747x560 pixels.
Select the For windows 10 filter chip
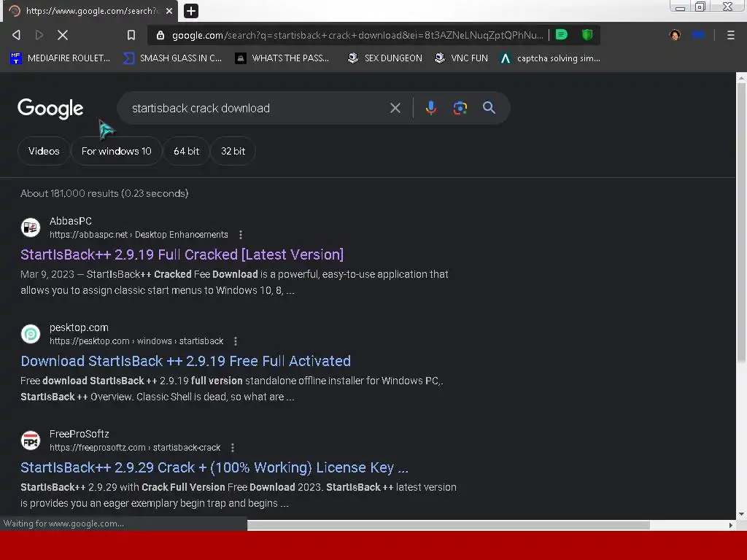tap(116, 151)
